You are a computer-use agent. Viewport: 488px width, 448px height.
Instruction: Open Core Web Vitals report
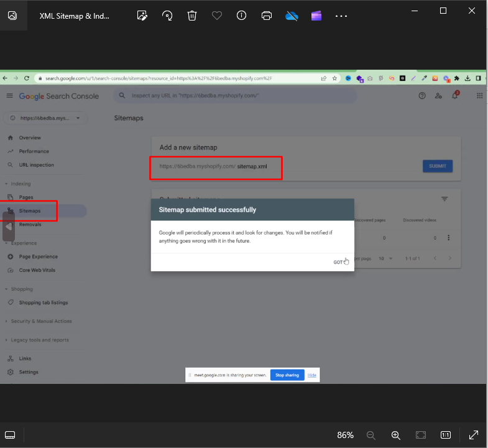click(x=37, y=270)
